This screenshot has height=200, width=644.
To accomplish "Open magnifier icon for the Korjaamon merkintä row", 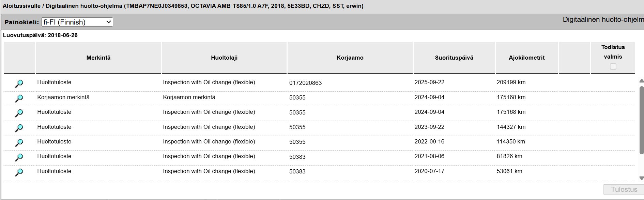I will point(19,98).
